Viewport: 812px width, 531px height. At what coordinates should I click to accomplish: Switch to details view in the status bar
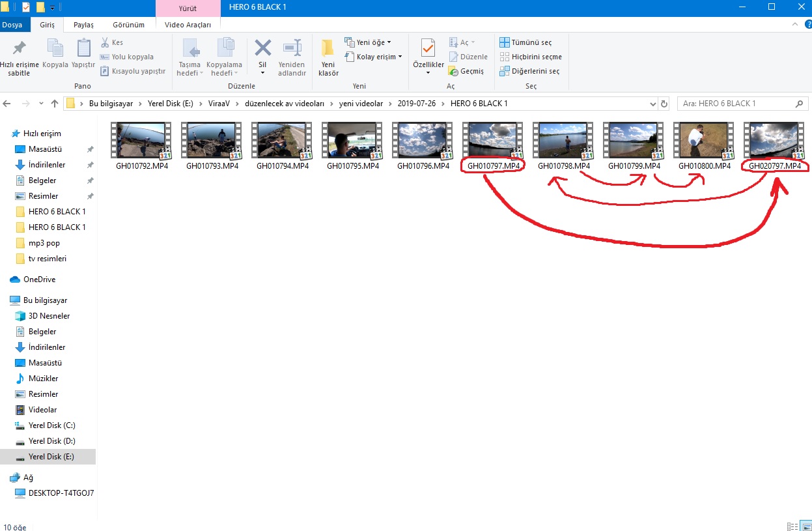(x=792, y=526)
